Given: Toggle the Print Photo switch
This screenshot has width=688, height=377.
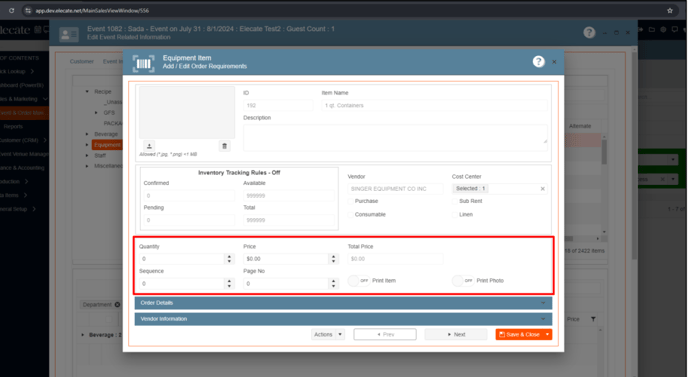Looking at the screenshot, I should coord(463,280).
